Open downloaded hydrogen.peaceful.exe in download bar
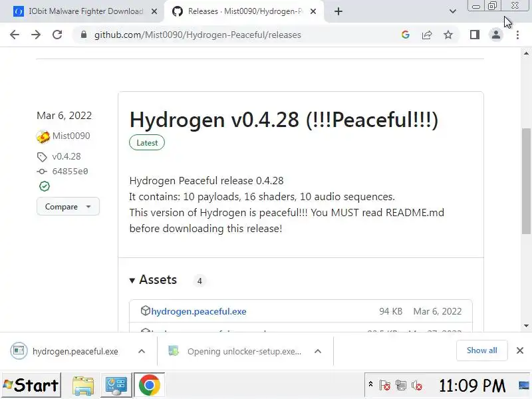This screenshot has height=399, width=532. click(x=65, y=351)
